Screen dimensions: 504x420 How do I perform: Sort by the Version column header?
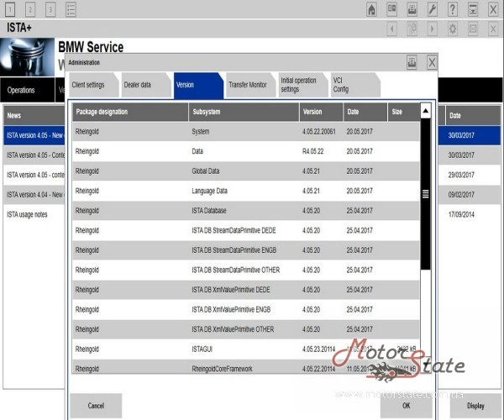[320, 112]
